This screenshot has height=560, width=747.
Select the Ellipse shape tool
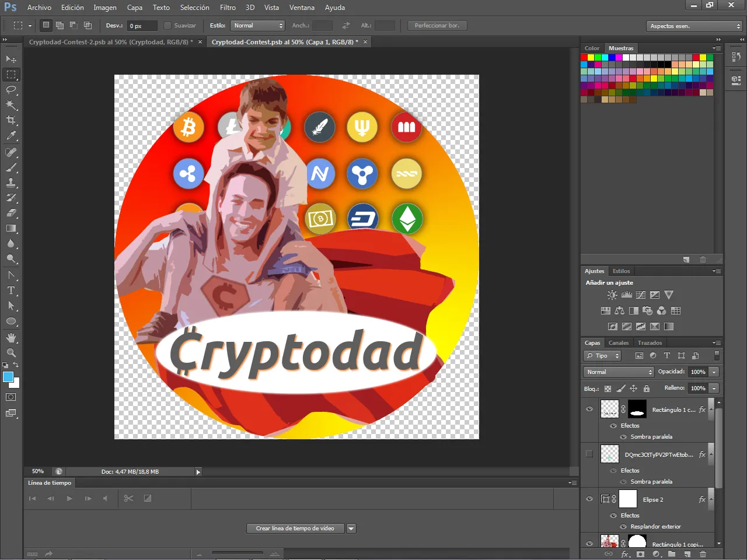[11, 321]
